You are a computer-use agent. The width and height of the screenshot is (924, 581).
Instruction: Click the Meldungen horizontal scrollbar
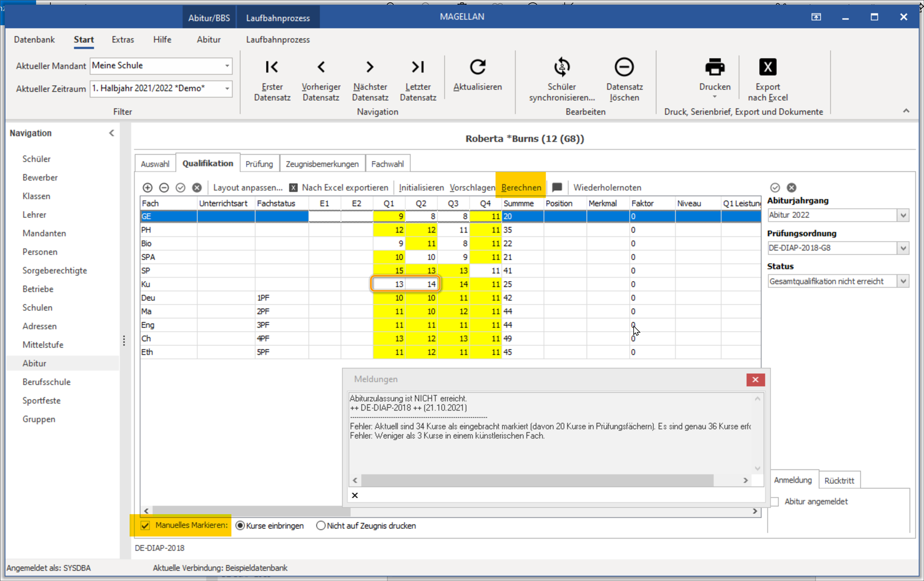(538, 480)
